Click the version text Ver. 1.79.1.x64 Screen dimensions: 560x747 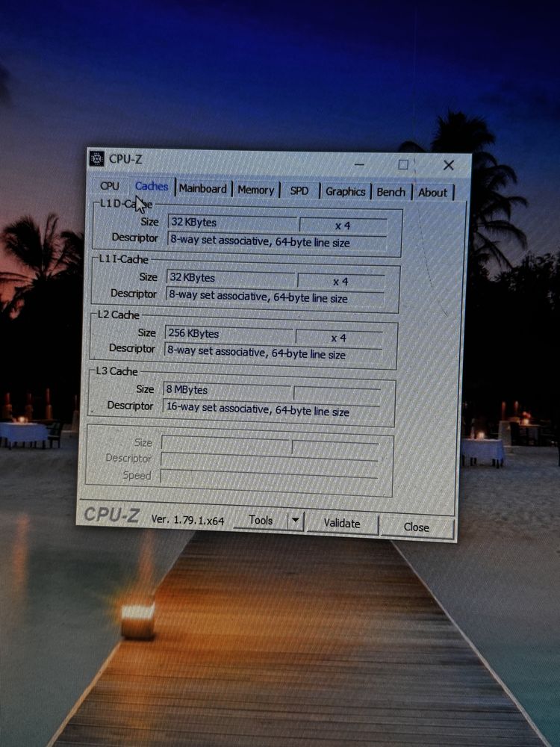187,520
